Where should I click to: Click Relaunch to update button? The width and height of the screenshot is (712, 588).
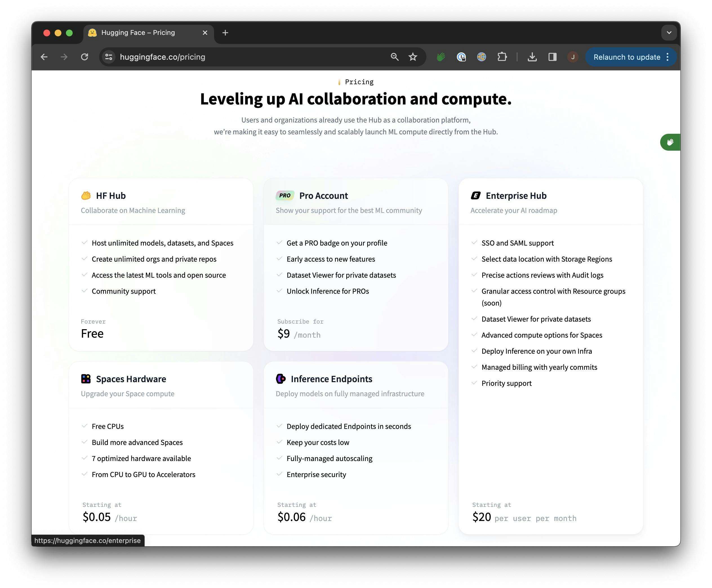(x=626, y=57)
